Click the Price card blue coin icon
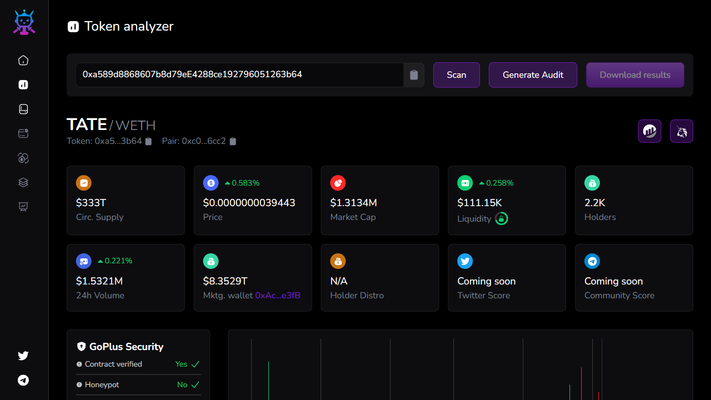The width and height of the screenshot is (711, 400). [x=211, y=183]
